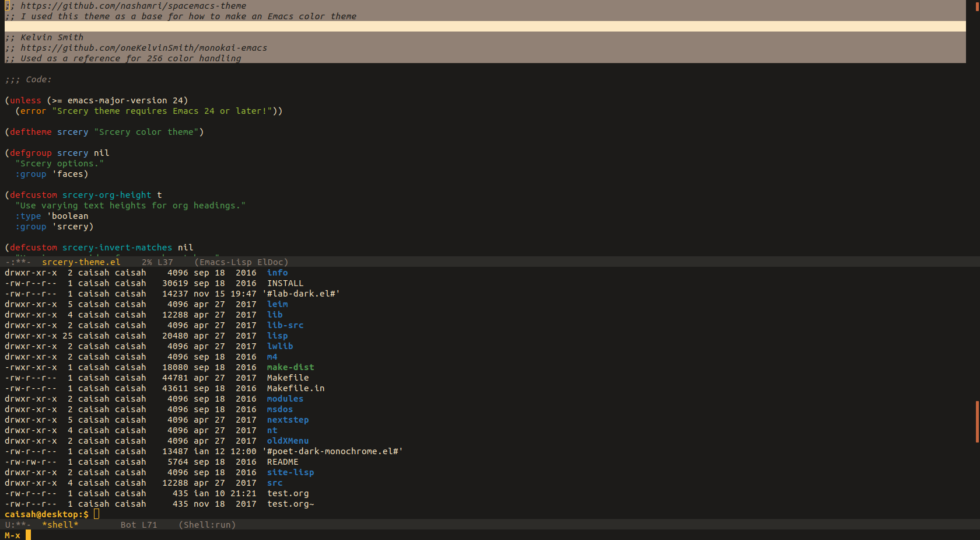Viewport: 980px width, 540px height.
Task: Click the (Shell:run) mode indicator
Action: click(207, 525)
